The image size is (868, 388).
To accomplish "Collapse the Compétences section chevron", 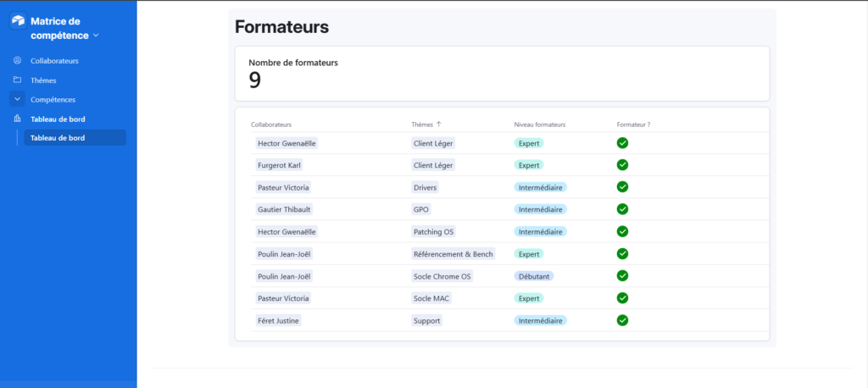I will tap(17, 99).
